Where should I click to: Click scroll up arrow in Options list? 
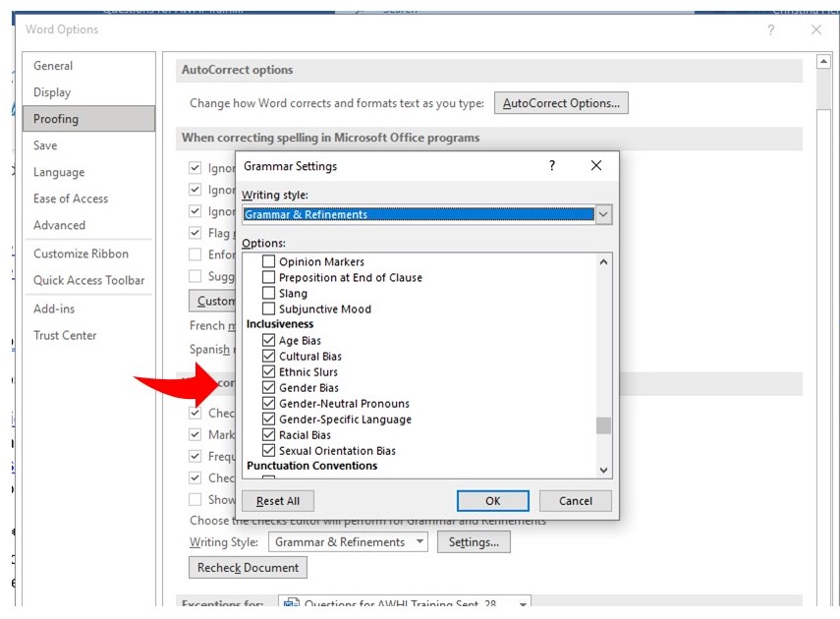[x=603, y=262]
